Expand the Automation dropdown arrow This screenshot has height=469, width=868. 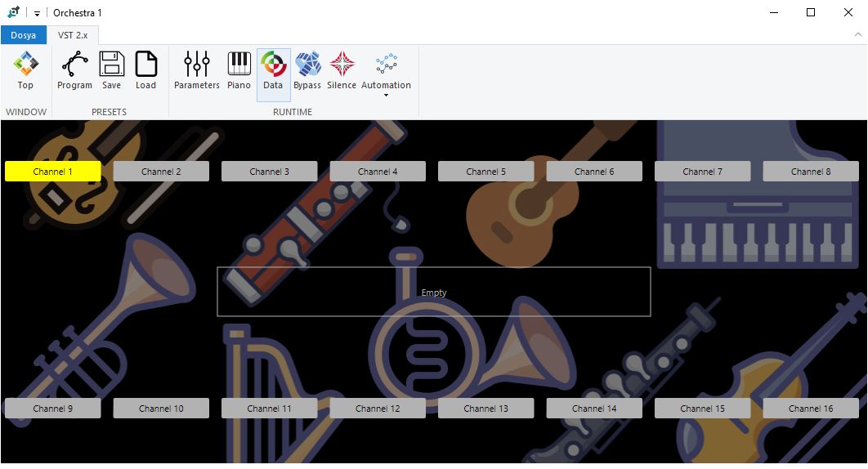387,96
